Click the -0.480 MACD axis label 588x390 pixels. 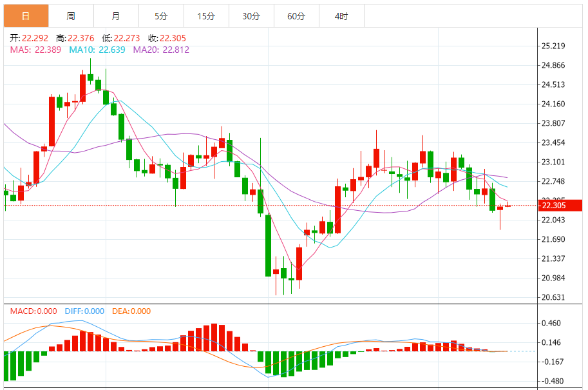click(552, 381)
